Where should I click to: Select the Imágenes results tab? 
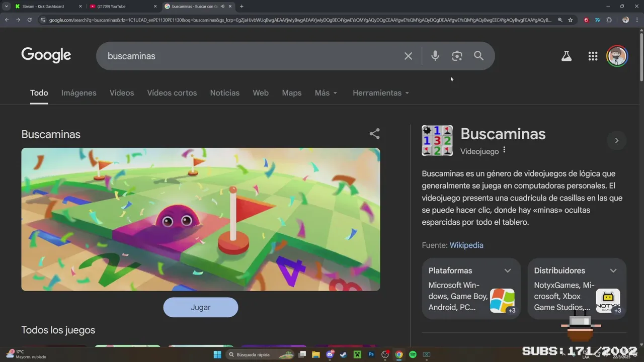(79, 93)
